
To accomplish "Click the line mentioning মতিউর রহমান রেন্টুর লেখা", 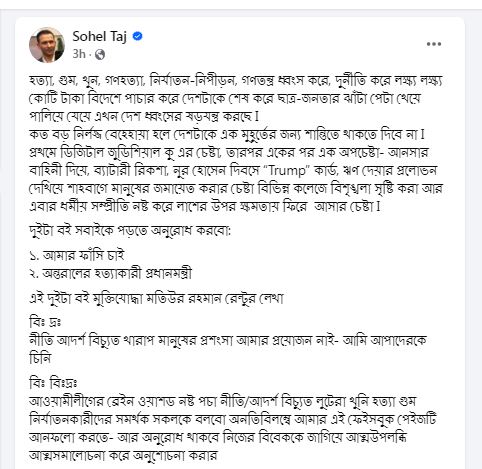I will click(x=156, y=298).
